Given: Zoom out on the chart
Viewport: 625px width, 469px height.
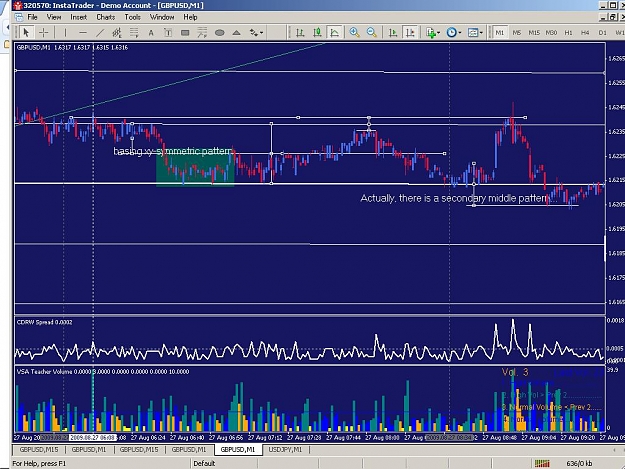Looking at the screenshot, I should (x=371, y=33).
